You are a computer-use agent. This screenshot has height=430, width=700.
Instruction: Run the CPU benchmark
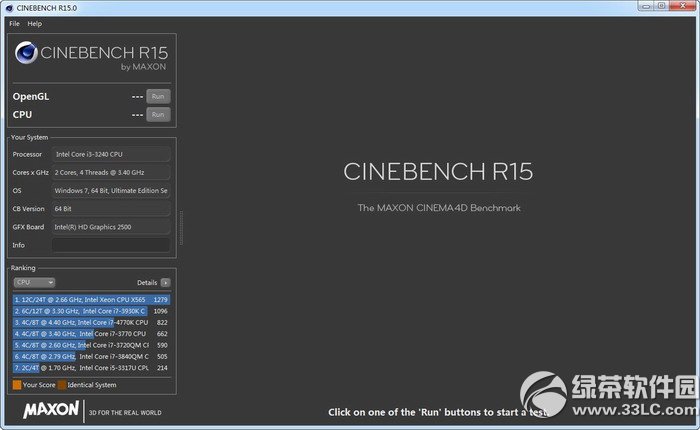pyautogui.click(x=158, y=115)
